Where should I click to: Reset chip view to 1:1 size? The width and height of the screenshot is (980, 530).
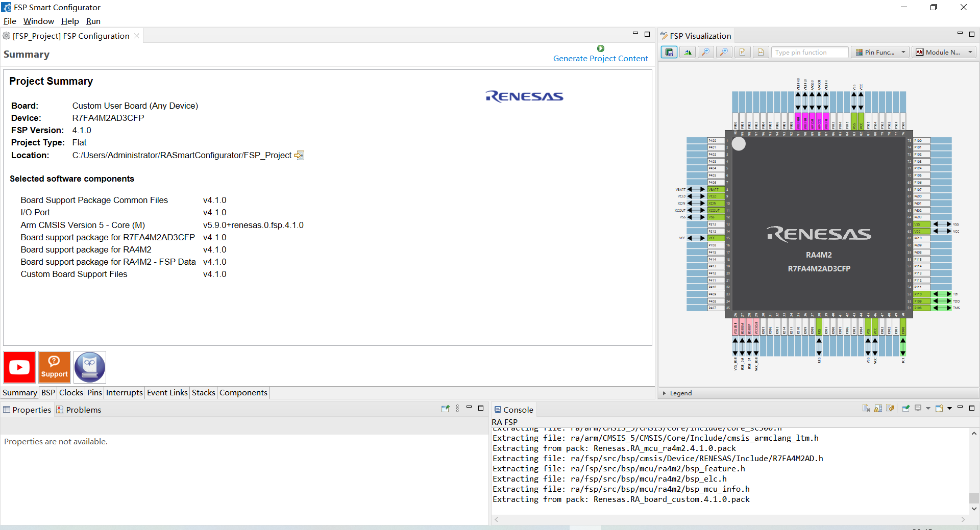click(x=743, y=52)
